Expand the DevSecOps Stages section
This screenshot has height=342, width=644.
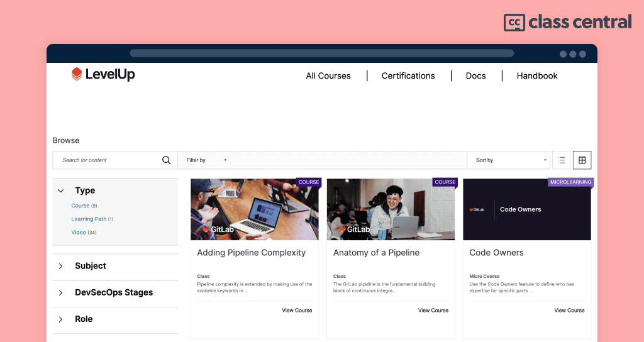tap(61, 293)
